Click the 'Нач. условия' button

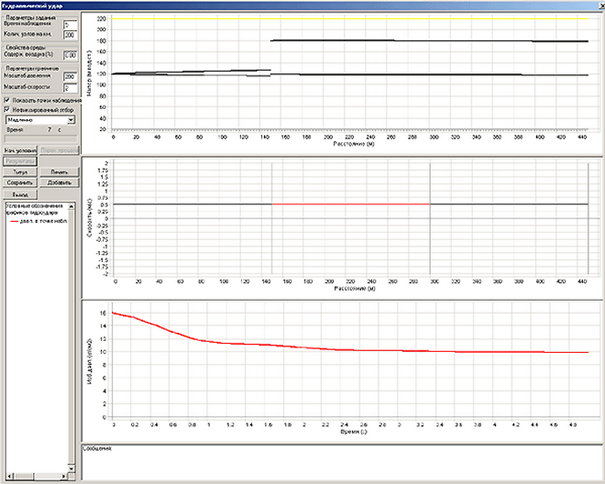point(20,149)
